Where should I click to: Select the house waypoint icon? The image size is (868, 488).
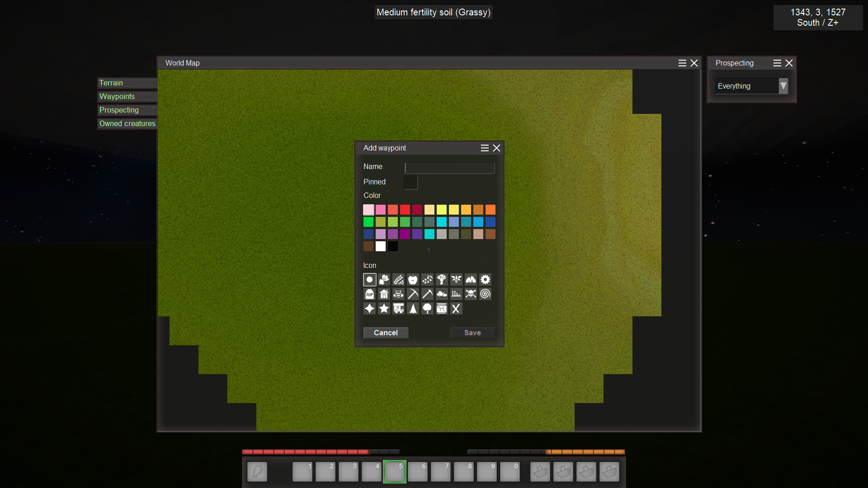[384, 294]
